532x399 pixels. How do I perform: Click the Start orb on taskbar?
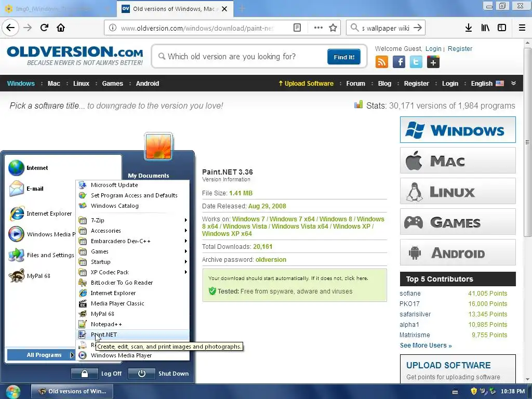pyautogui.click(x=13, y=392)
